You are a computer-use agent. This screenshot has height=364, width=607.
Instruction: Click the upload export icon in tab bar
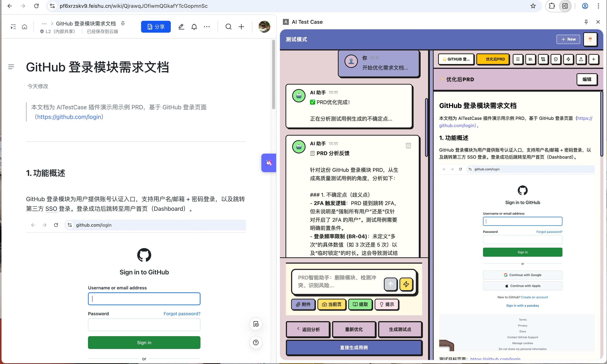tap(581, 59)
